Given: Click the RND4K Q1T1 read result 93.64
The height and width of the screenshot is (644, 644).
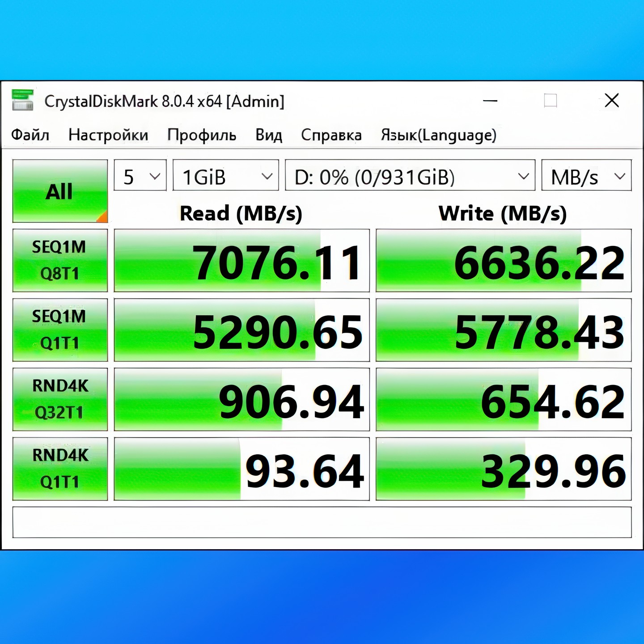Looking at the screenshot, I should (242, 469).
